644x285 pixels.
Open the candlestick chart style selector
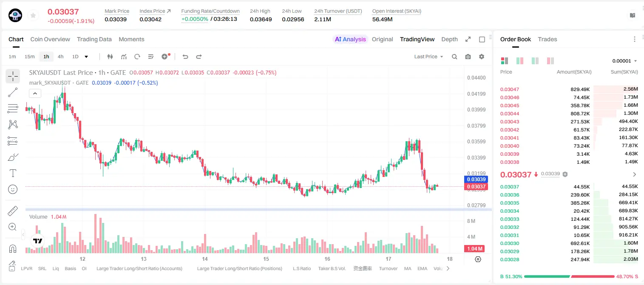(110, 57)
